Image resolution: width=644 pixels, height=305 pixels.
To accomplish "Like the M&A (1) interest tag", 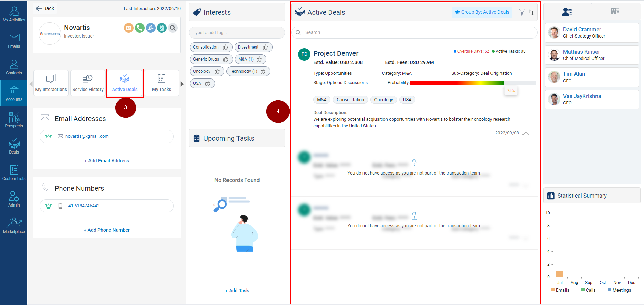I will click(x=259, y=59).
